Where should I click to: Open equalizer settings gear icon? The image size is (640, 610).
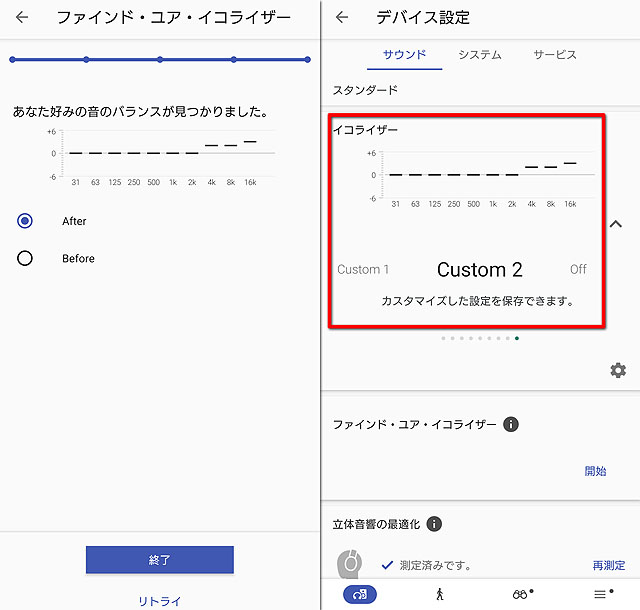coord(618,371)
